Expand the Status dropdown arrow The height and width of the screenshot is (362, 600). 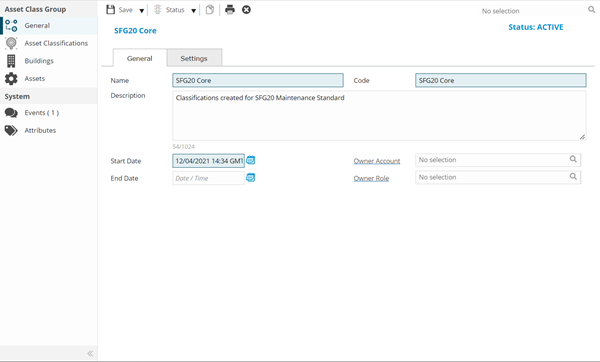coord(194,11)
